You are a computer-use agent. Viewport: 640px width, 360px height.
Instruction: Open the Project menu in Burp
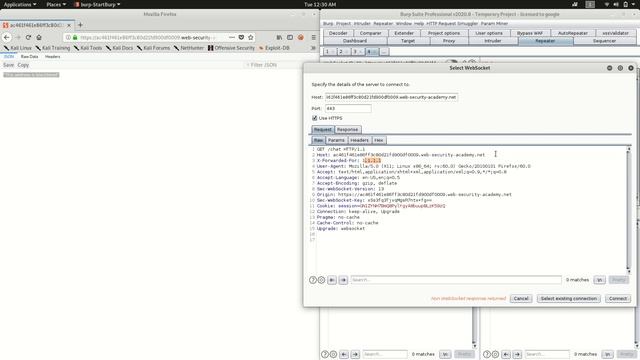[343, 24]
